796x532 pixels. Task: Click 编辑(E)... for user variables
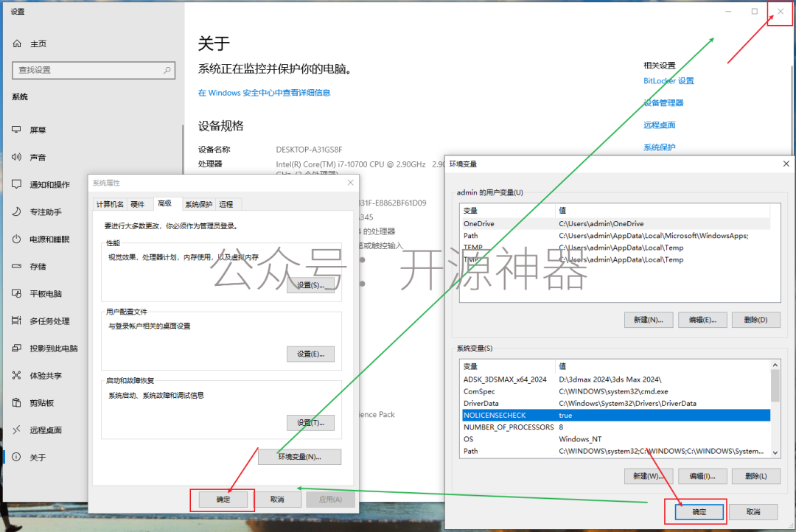702,319
